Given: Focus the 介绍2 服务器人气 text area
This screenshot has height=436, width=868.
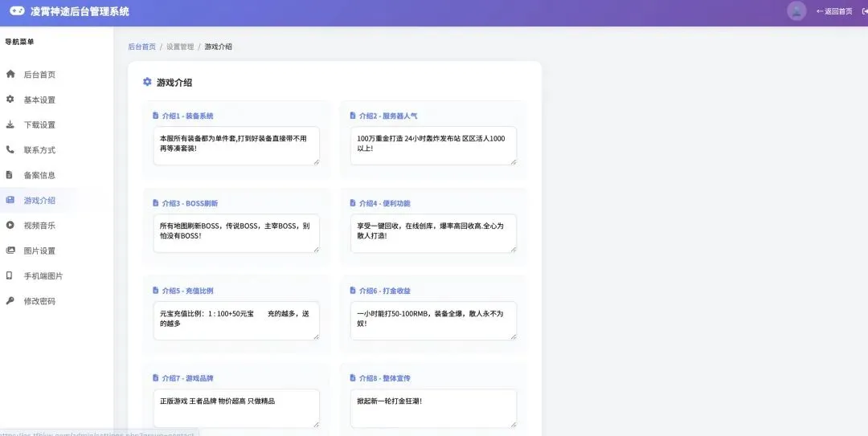Looking at the screenshot, I should pyautogui.click(x=433, y=146).
